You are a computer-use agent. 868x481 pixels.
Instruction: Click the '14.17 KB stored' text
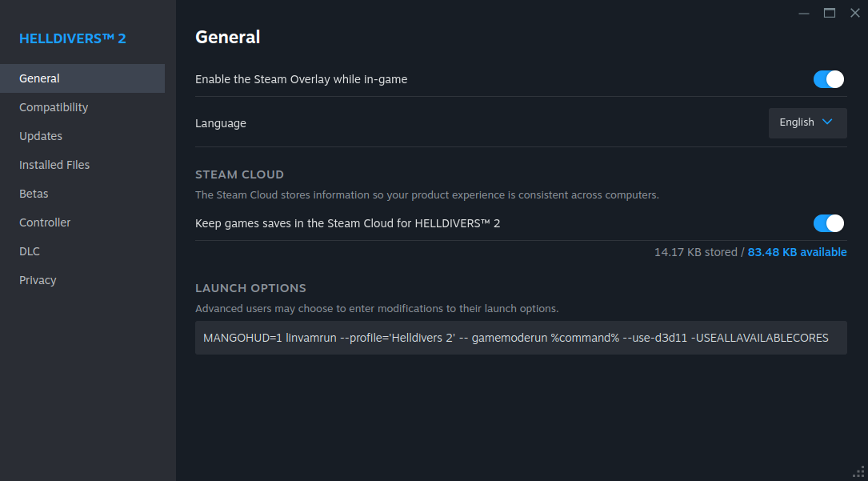coord(695,252)
